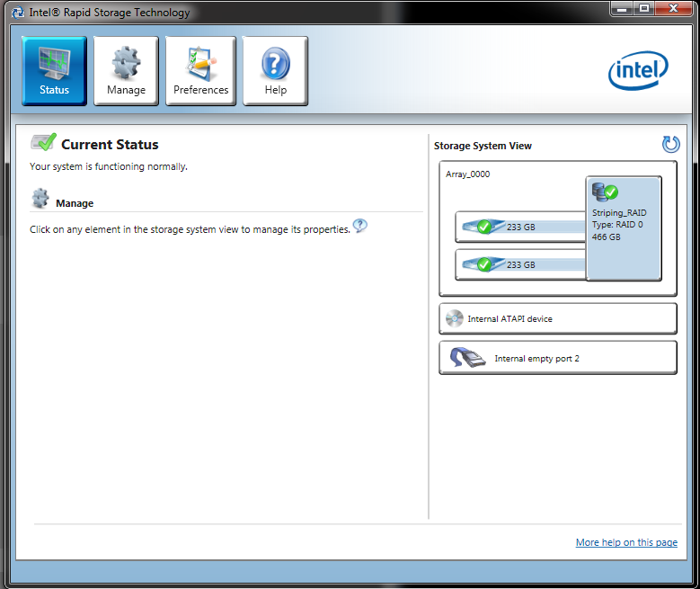Click the Storage System View heading
This screenshot has width=700, height=589.
point(483,146)
